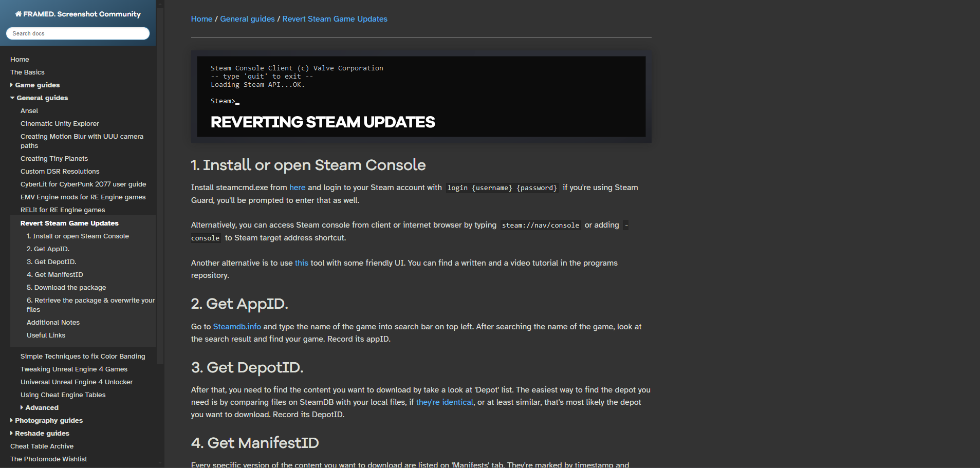Open Cheat Table Archive page
This screenshot has height=468, width=980.
point(42,446)
